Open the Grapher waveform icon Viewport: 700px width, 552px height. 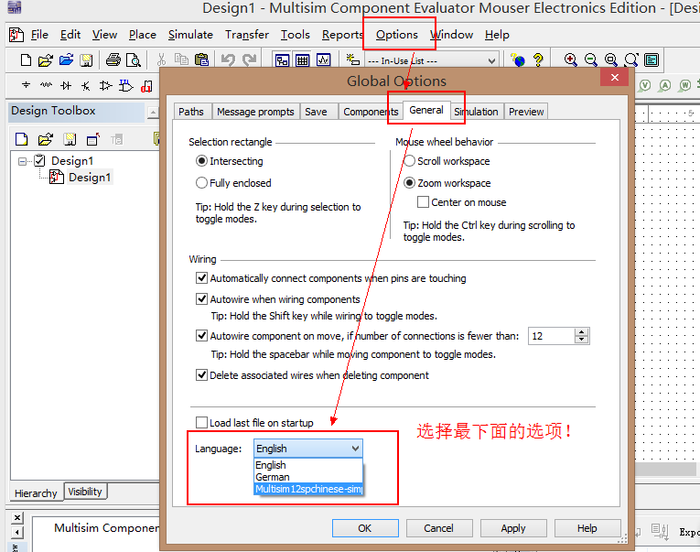(323, 59)
